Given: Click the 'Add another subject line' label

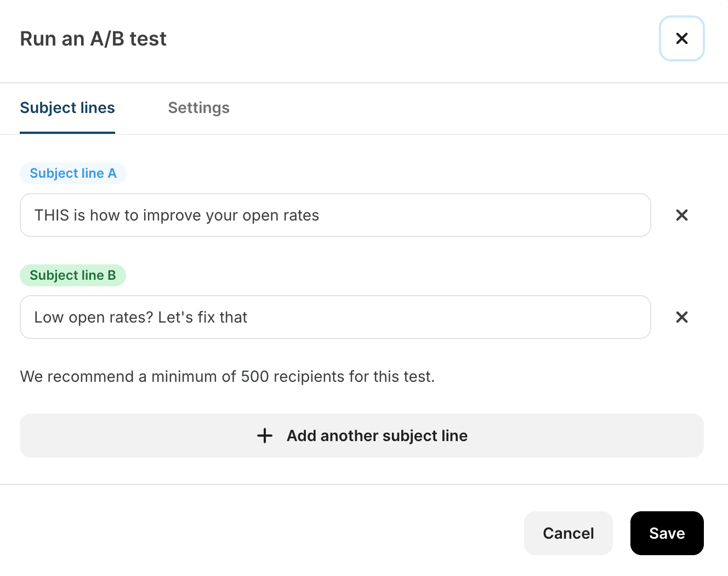Looking at the screenshot, I should point(377,436).
